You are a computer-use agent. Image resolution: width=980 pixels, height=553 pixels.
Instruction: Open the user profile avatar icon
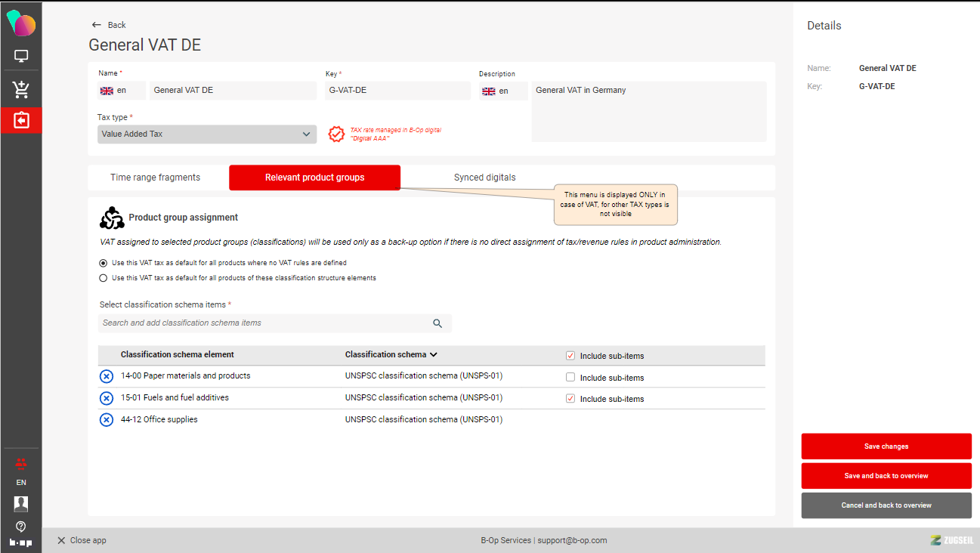click(x=21, y=504)
